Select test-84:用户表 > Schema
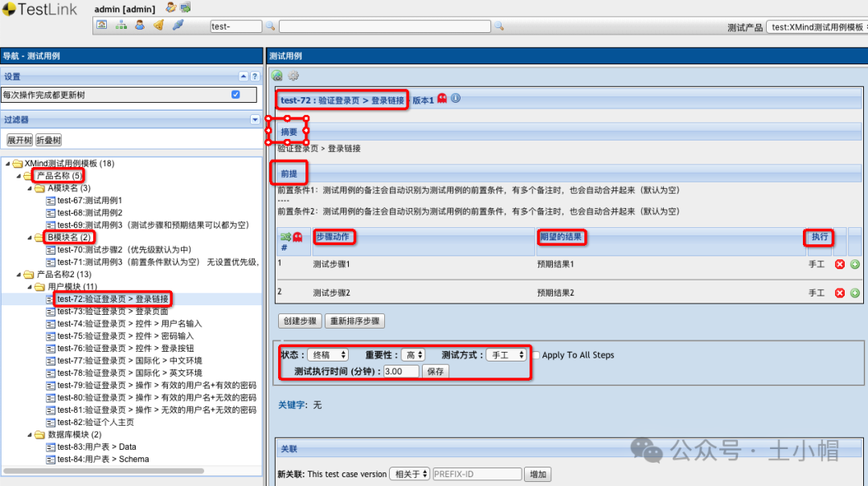868x486 pixels. 103,459
